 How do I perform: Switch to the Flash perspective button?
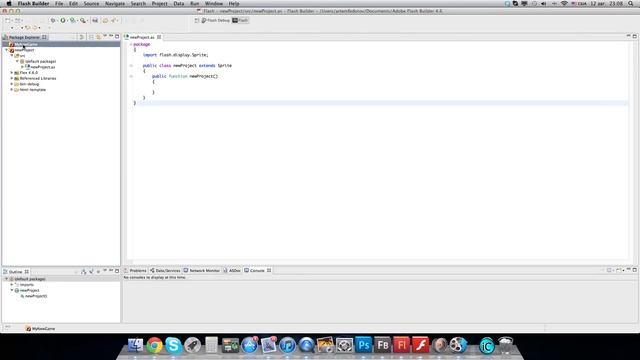tap(240, 20)
